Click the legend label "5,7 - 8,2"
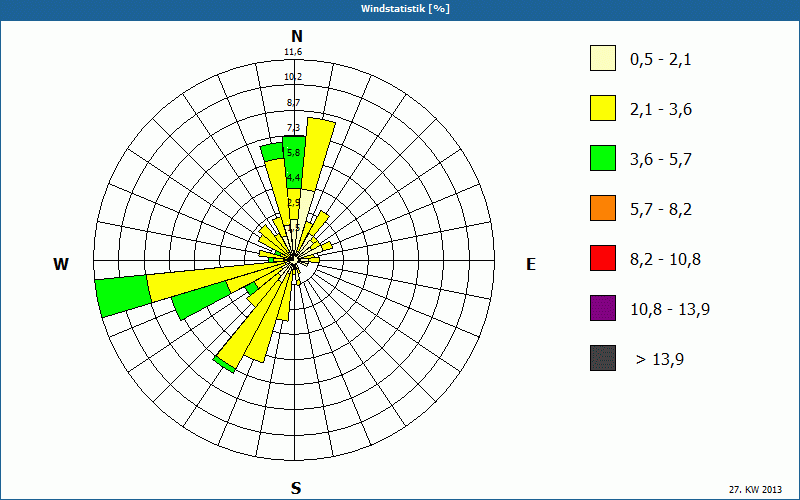This screenshot has height=500, width=800. pyautogui.click(x=661, y=210)
